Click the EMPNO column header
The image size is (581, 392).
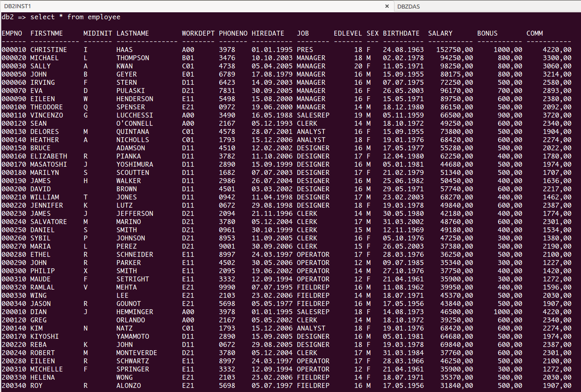12,33
